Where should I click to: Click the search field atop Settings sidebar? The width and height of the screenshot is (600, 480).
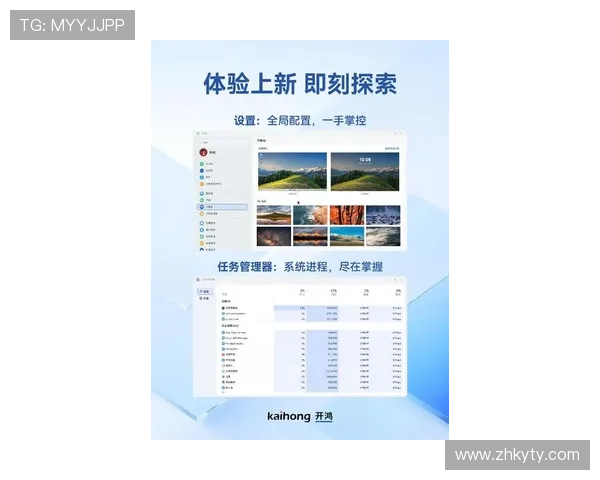[222, 142]
